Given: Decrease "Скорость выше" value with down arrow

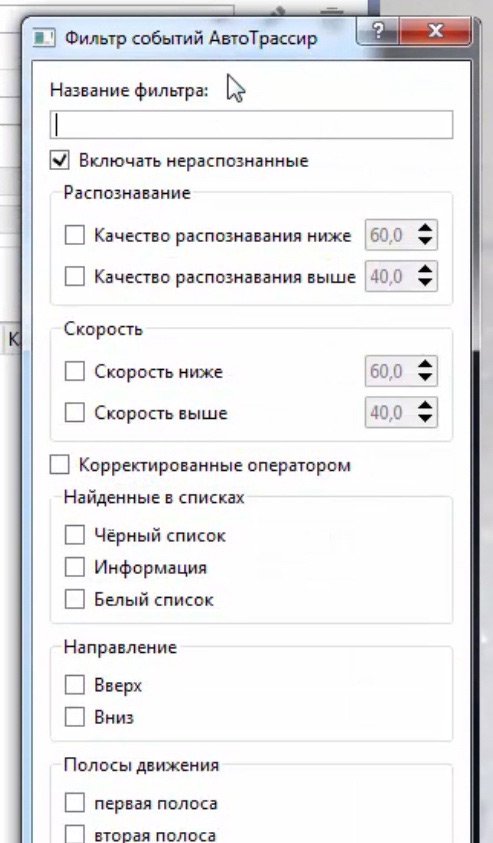Looking at the screenshot, I should pos(425,419).
